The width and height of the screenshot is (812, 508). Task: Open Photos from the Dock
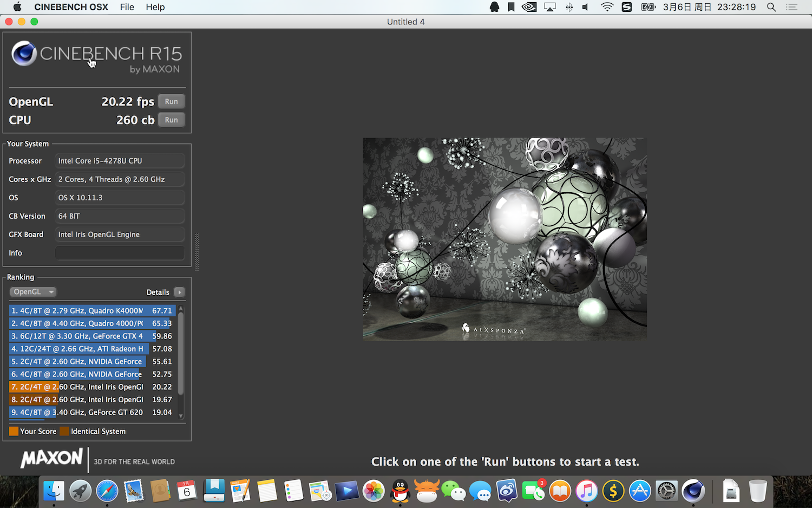(x=374, y=491)
